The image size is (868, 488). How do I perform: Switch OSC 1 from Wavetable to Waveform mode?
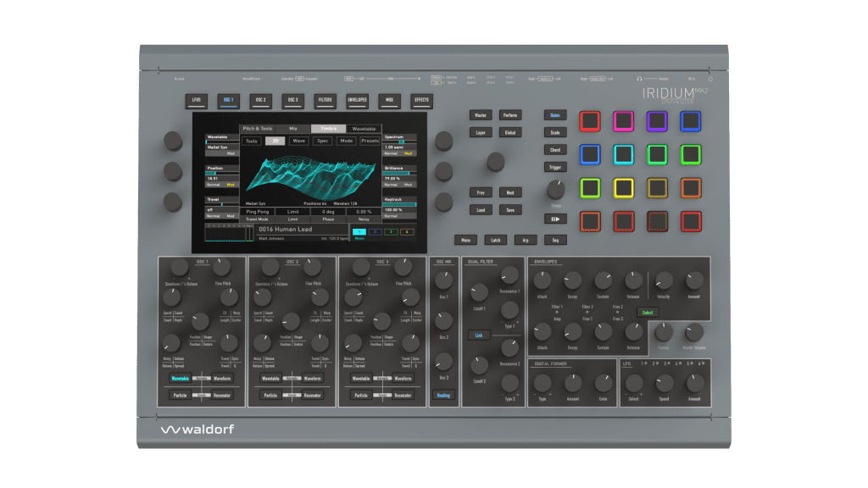(222, 379)
